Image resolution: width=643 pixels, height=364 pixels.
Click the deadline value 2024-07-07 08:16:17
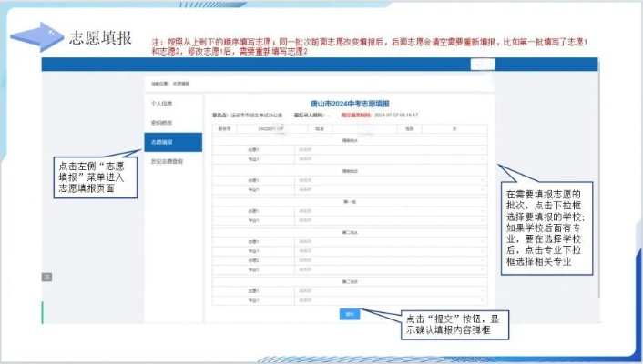pyautogui.click(x=396, y=116)
